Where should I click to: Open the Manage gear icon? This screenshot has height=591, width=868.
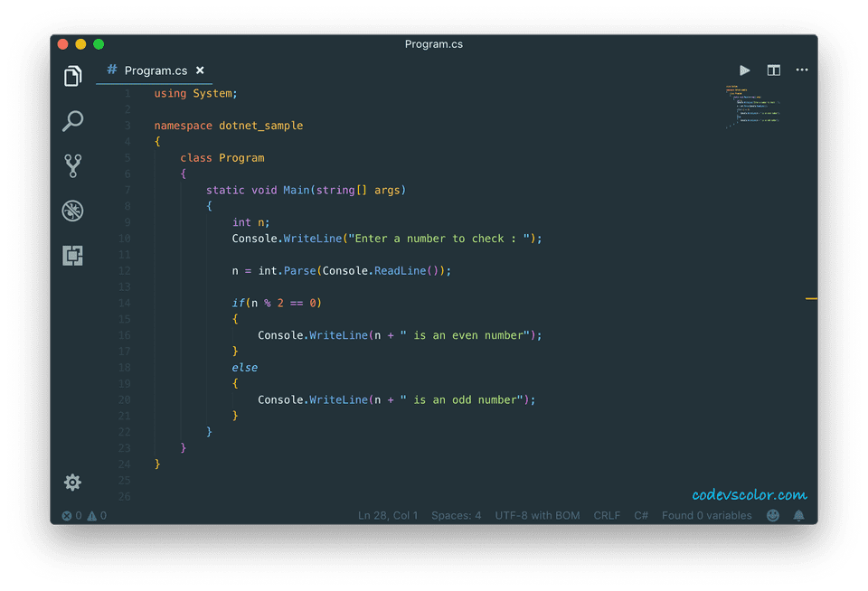72,483
